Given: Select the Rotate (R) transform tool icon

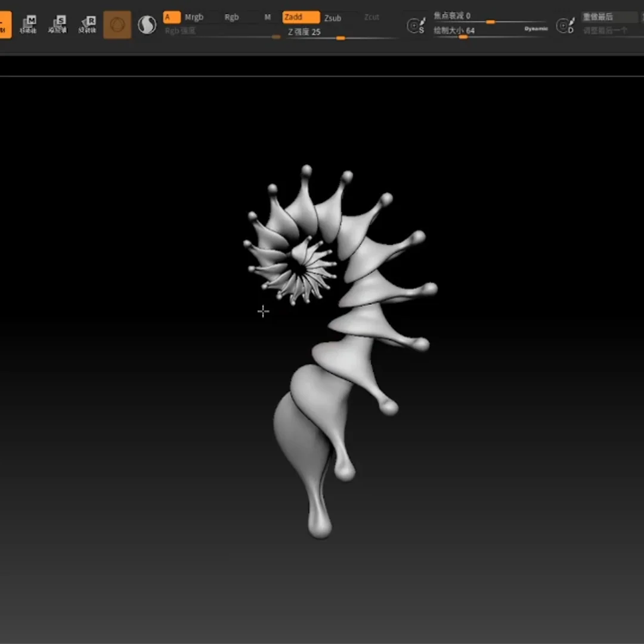Looking at the screenshot, I should pyautogui.click(x=88, y=24).
